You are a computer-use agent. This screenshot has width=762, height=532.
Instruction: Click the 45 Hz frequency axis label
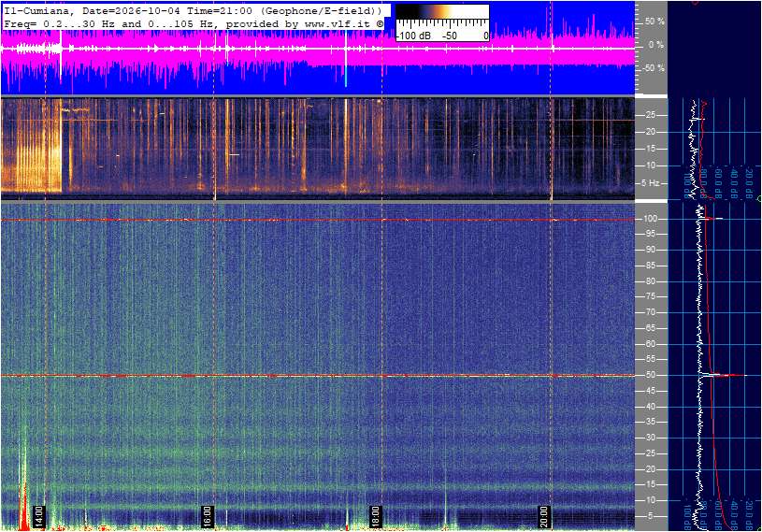[x=650, y=391]
